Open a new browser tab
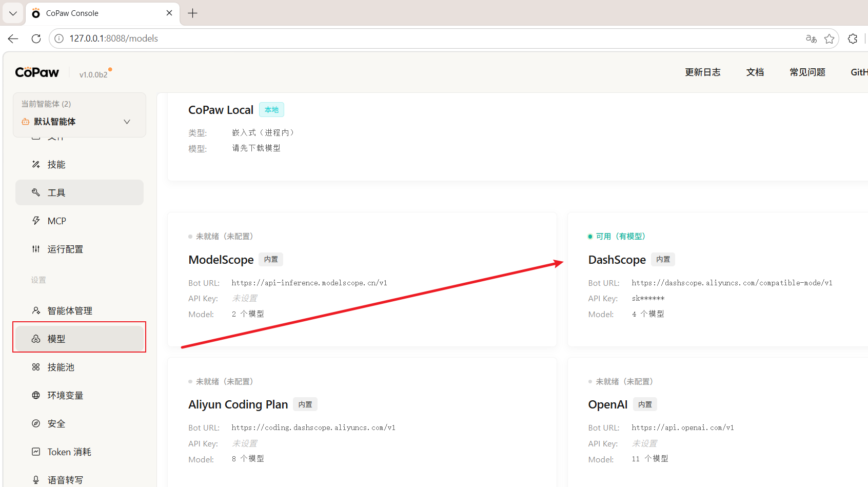 coord(193,13)
